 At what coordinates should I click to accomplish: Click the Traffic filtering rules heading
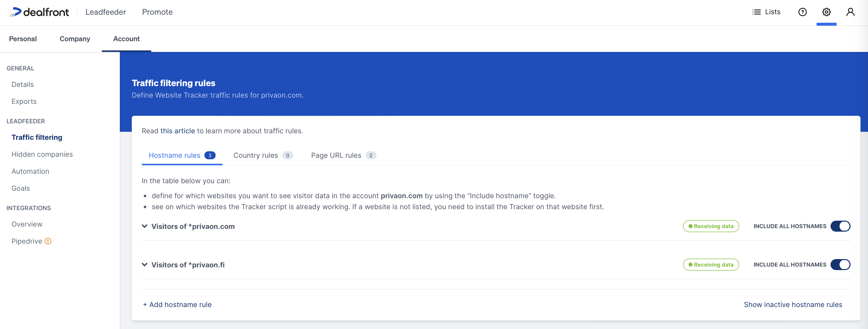pyautogui.click(x=173, y=83)
